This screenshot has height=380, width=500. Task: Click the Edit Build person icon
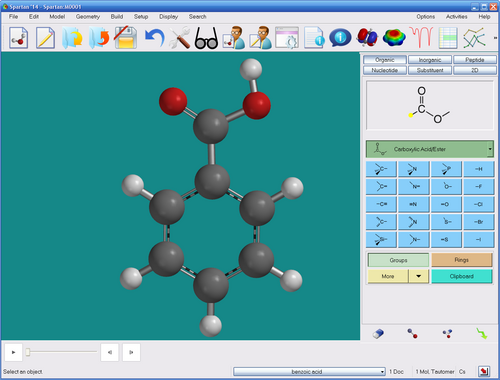click(234, 38)
